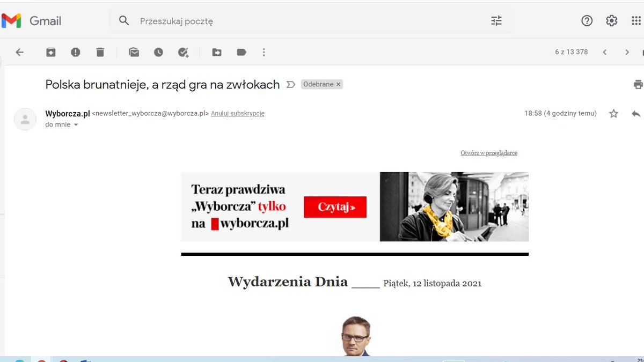644x362 pixels.
Task: Open 'Anuluj subskrypcję' to unsubscribe
Action: tap(238, 113)
